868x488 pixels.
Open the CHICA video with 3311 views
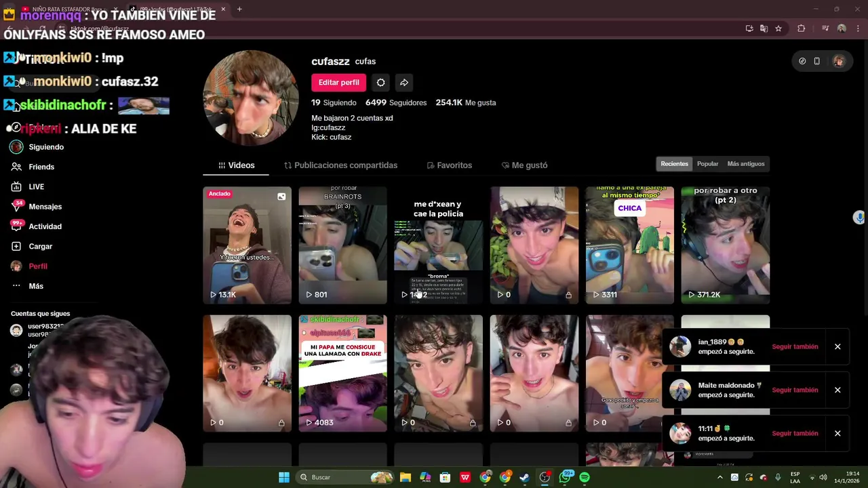(629, 245)
